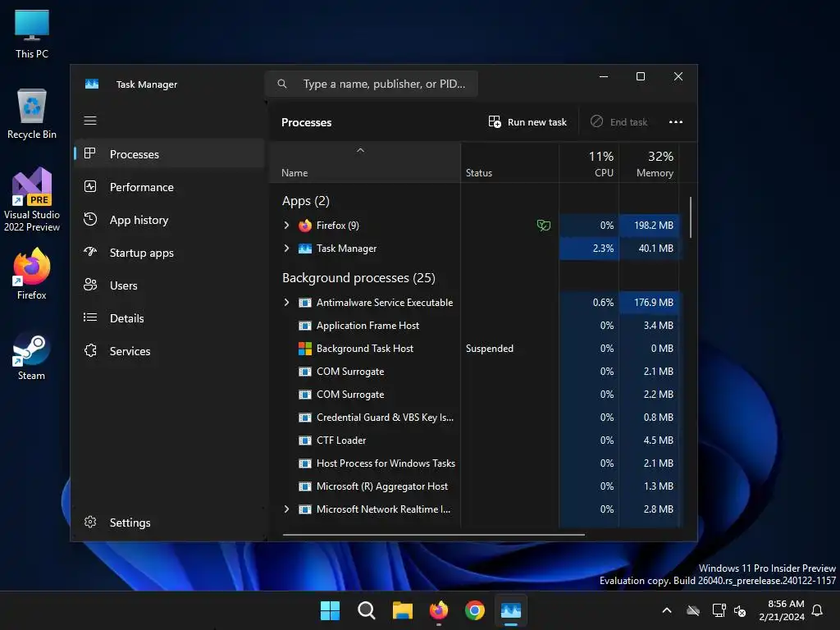Click the Firefox process icon
This screenshot has height=630, width=840.
tap(305, 226)
